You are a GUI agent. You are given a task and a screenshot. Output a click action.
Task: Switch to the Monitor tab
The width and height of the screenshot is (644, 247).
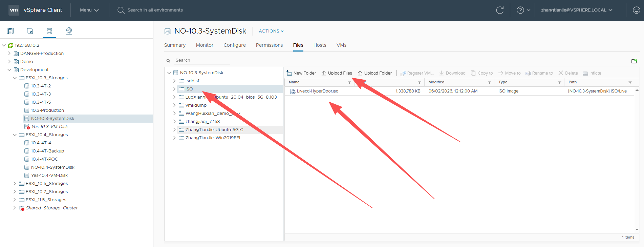[x=205, y=45]
